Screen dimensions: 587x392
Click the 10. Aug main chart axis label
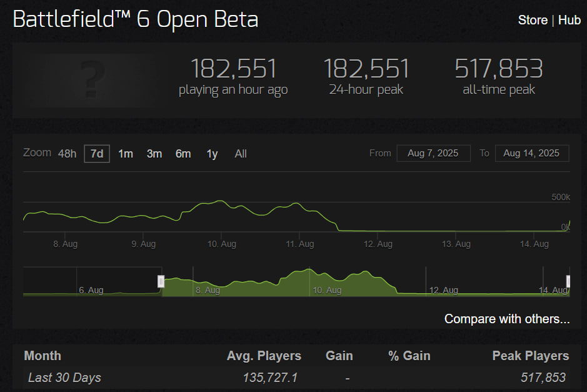(222, 244)
